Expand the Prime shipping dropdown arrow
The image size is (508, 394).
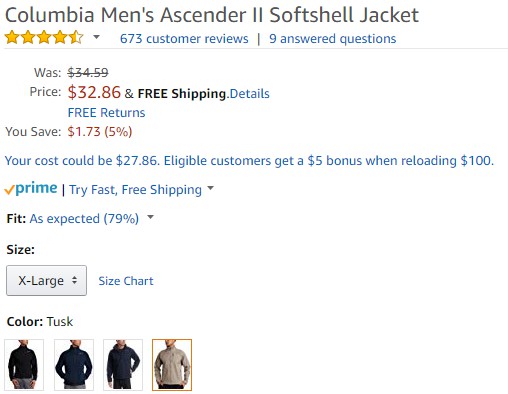tap(210, 188)
